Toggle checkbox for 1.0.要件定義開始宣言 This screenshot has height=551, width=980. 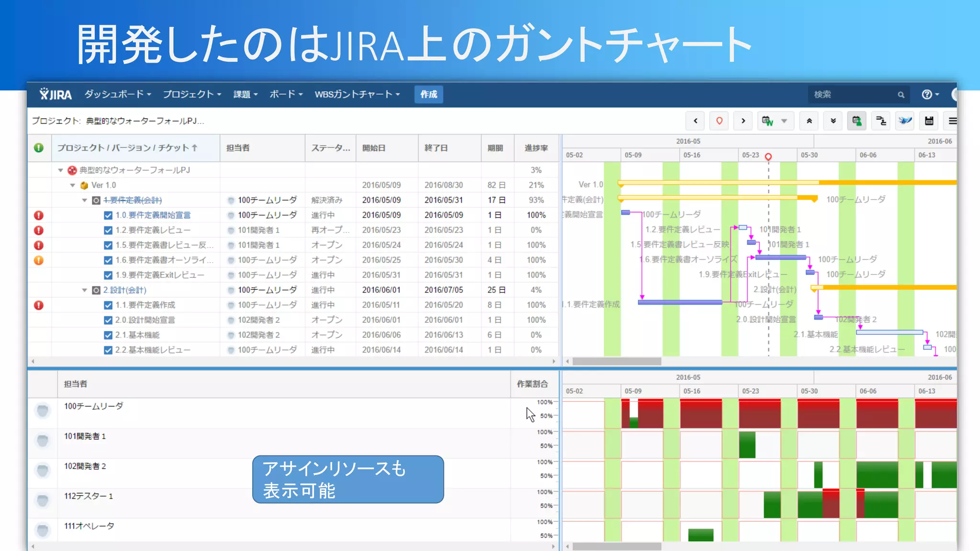coord(108,215)
